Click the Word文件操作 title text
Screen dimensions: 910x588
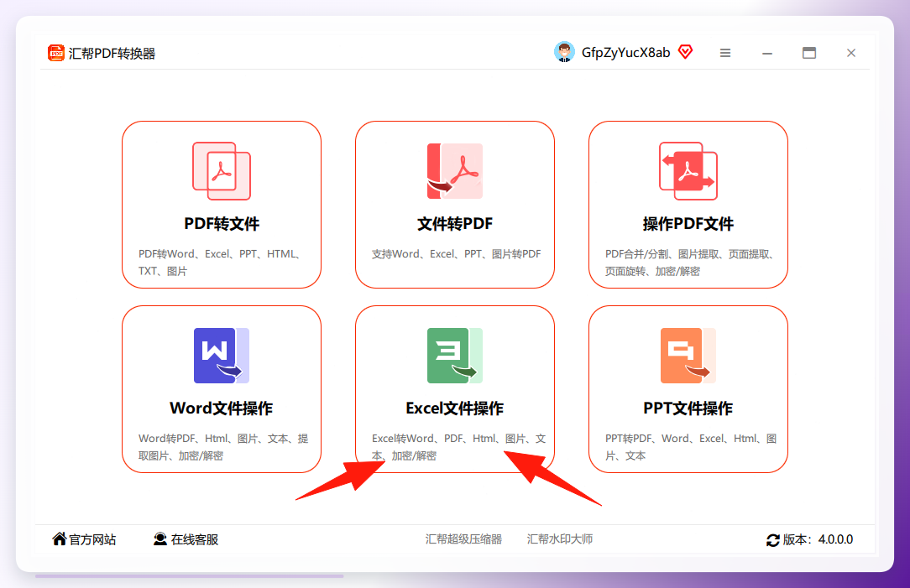pyautogui.click(x=222, y=408)
